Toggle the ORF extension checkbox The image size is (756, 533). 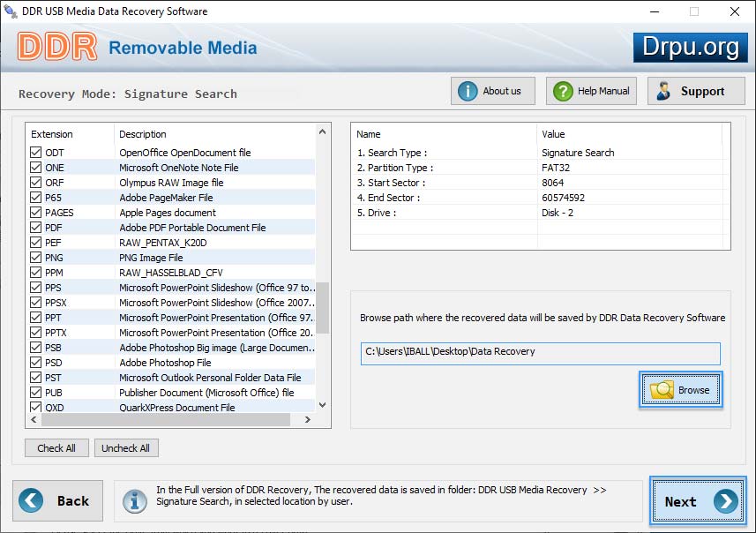point(35,183)
